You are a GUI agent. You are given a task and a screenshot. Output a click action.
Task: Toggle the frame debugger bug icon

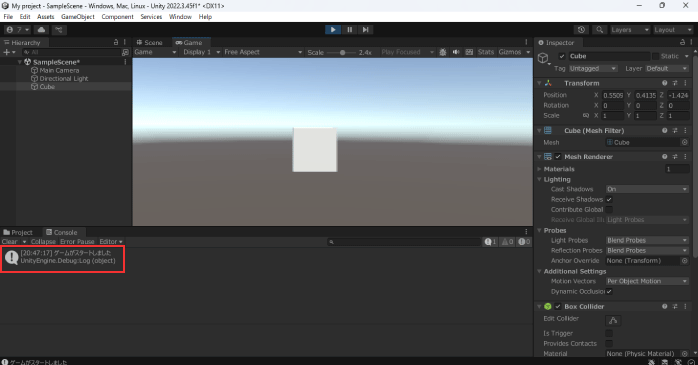pyautogui.click(x=442, y=52)
